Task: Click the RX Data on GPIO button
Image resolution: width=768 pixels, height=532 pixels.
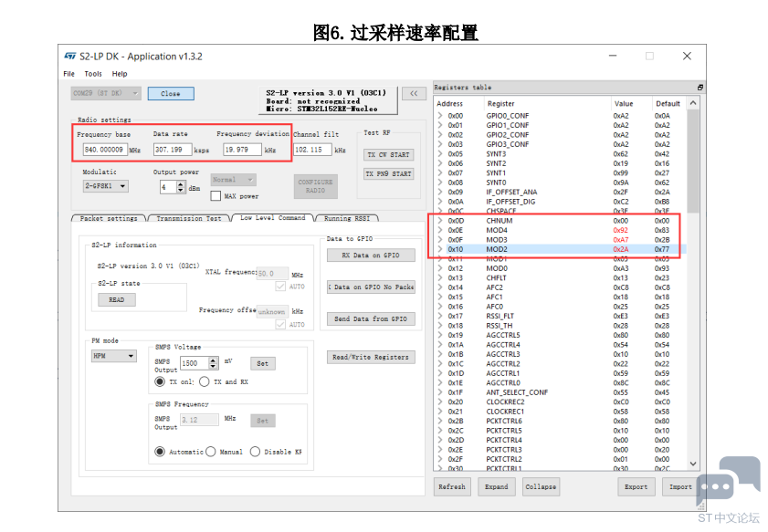Action: [x=371, y=256]
